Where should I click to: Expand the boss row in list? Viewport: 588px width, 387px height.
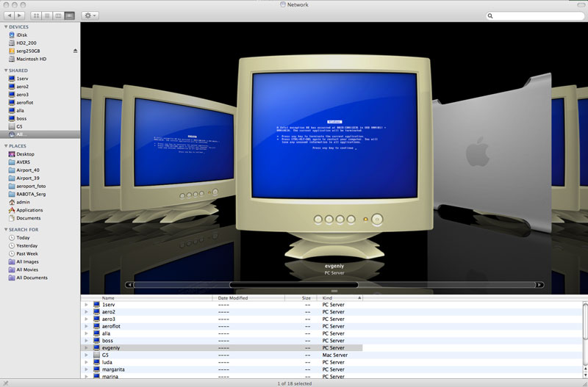click(x=86, y=341)
